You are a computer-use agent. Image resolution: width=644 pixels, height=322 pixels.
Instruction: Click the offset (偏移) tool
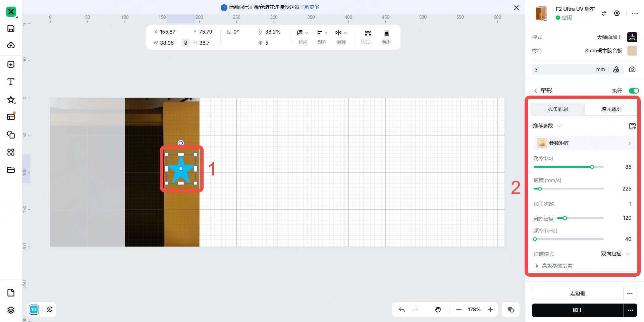tap(386, 37)
